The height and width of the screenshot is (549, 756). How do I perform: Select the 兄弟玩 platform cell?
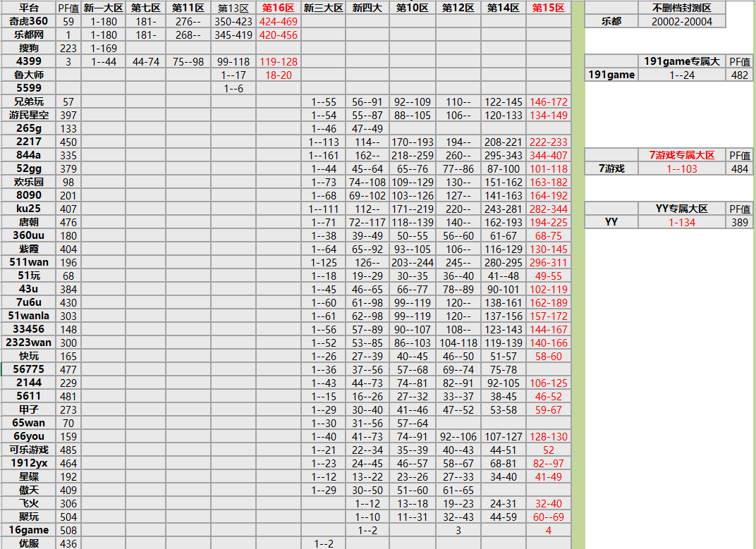(28, 101)
